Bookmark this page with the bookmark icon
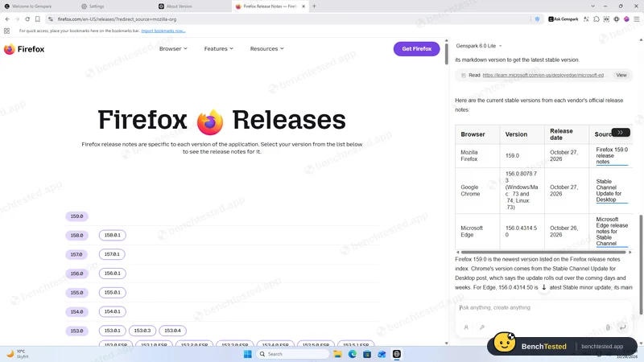The height and width of the screenshot is (362, 644). tap(37, 19)
